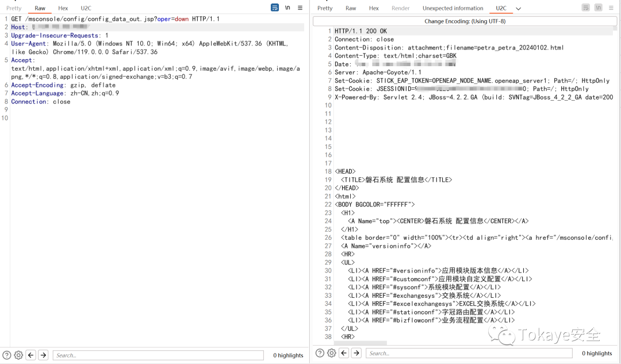Click the #stationconf list item line
This screenshot has height=364, width=621.
point(431,312)
